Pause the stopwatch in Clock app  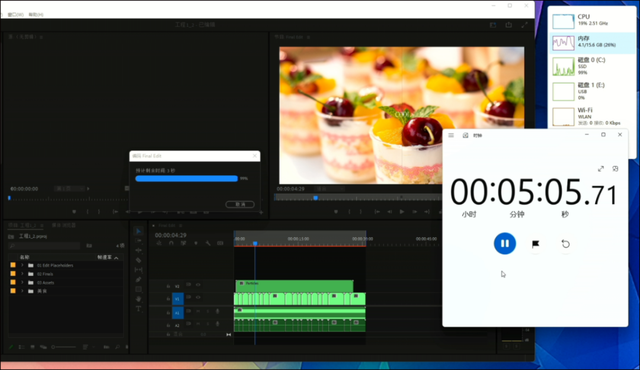pyautogui.click(x=505, y=244)
